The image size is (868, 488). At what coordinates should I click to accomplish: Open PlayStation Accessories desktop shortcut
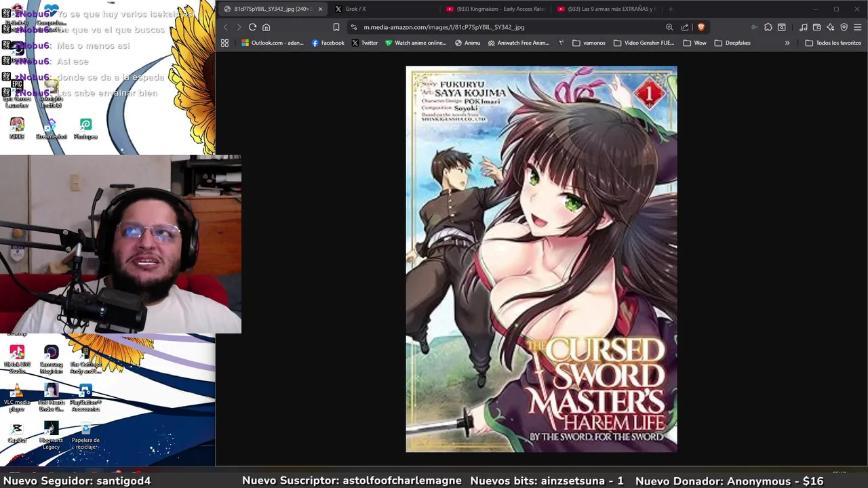pos(85,397)
